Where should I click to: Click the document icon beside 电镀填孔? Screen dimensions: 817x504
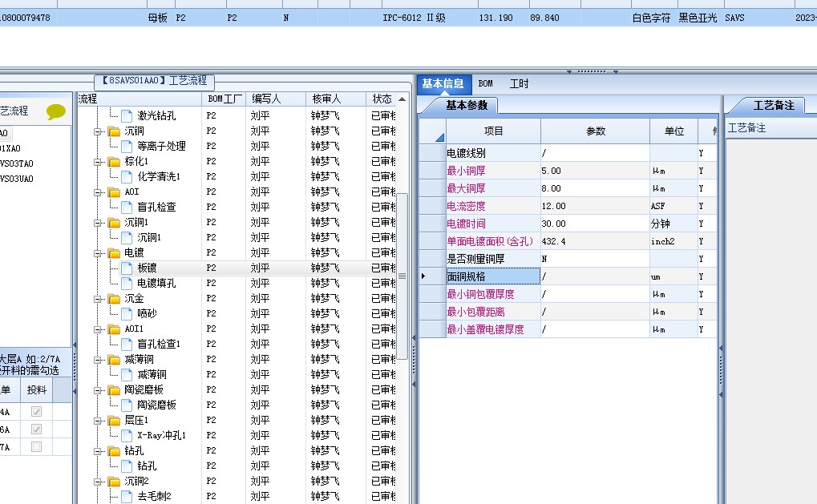(127, 283)
